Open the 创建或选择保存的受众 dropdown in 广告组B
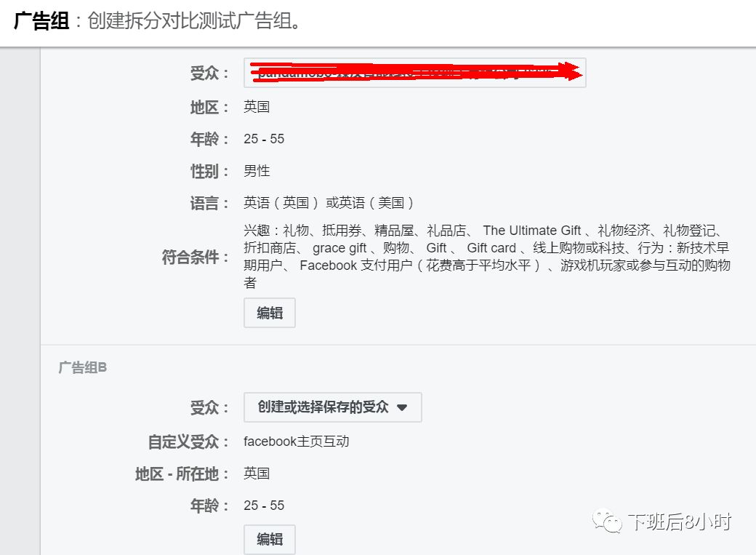Viewport: 756px width, 555px height. tap(333, 407)
